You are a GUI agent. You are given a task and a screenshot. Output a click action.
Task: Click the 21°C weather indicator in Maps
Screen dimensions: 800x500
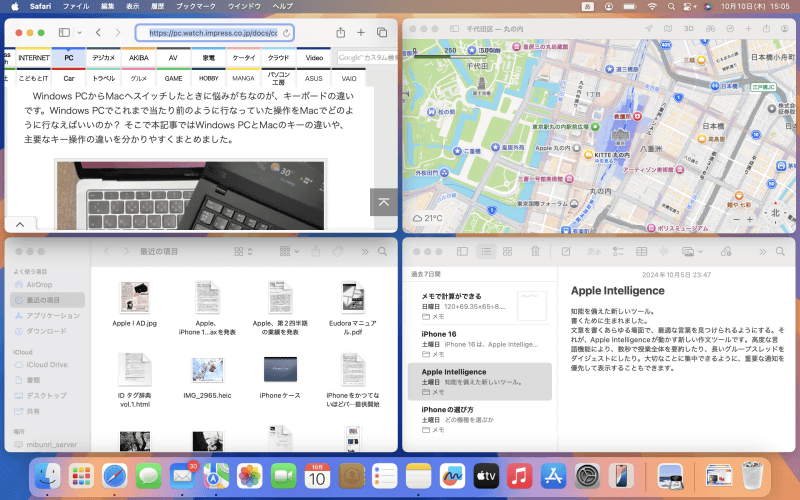428,218
